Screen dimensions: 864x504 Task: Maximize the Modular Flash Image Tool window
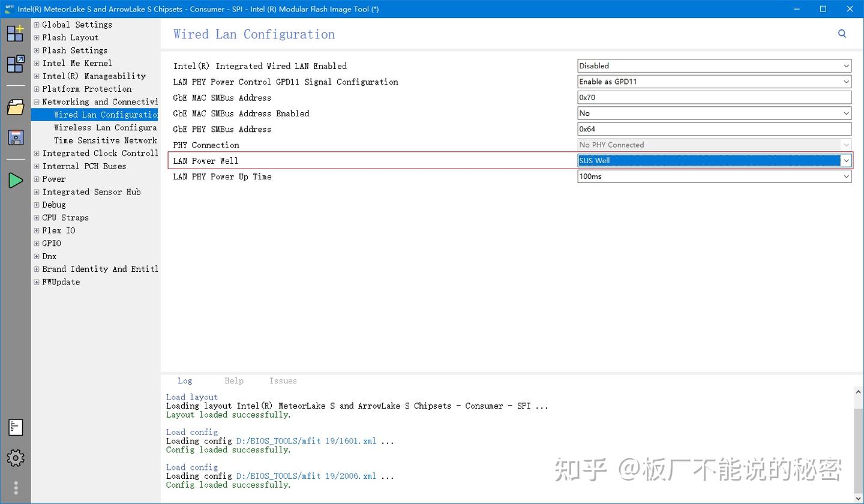823,9
